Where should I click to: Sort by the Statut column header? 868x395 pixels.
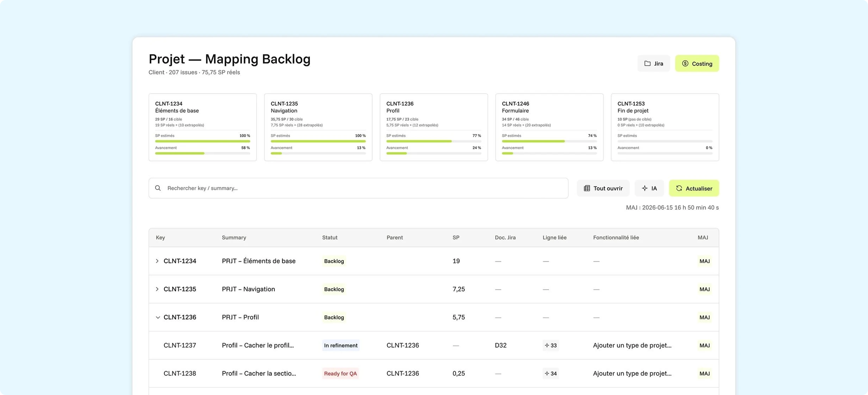(330, 238)
